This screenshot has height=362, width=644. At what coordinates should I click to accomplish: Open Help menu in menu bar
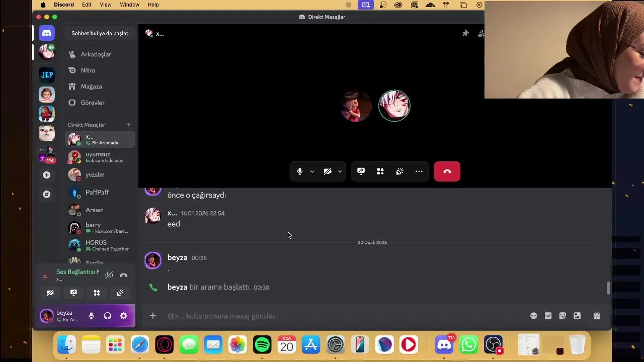click(153, 5)
